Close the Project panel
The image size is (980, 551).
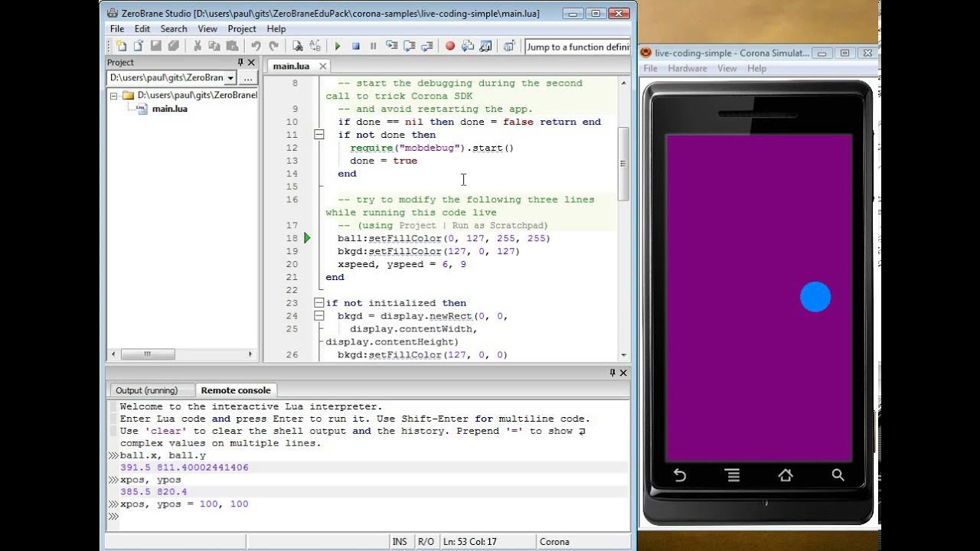251,63
